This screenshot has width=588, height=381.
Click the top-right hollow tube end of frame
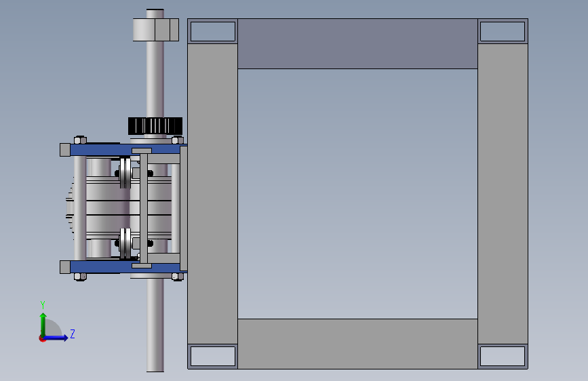(x=503, y=31)
